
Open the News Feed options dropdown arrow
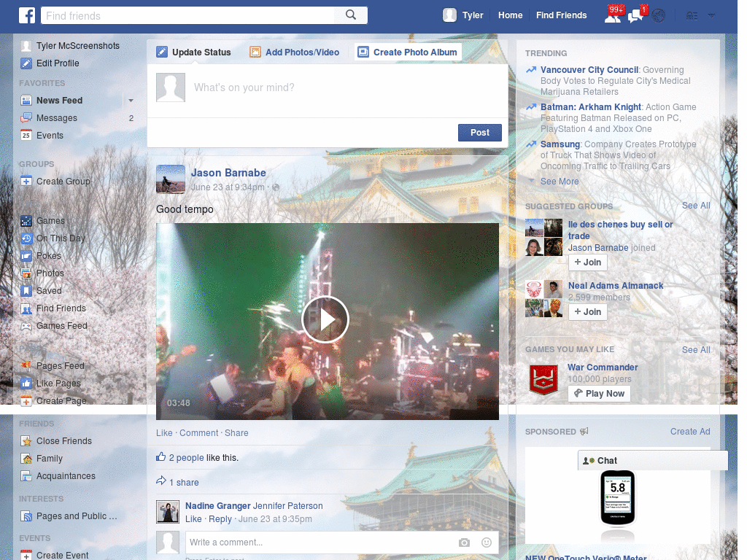coord(130,100)
